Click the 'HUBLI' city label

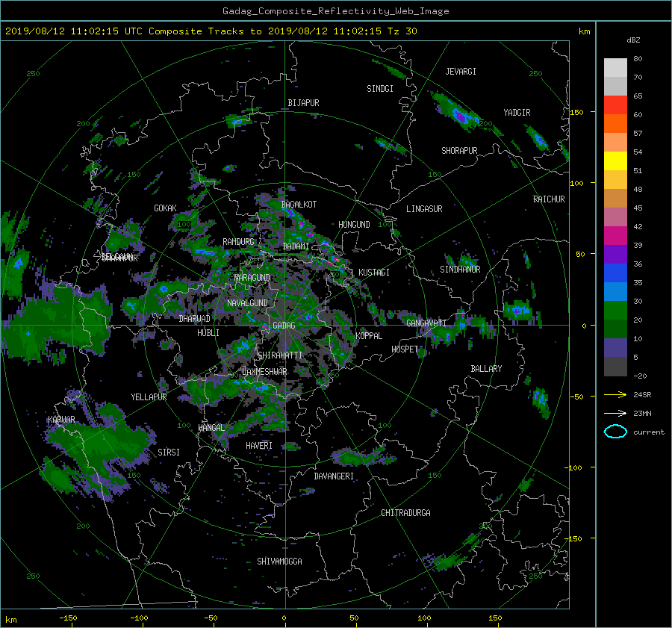point(208,333)
